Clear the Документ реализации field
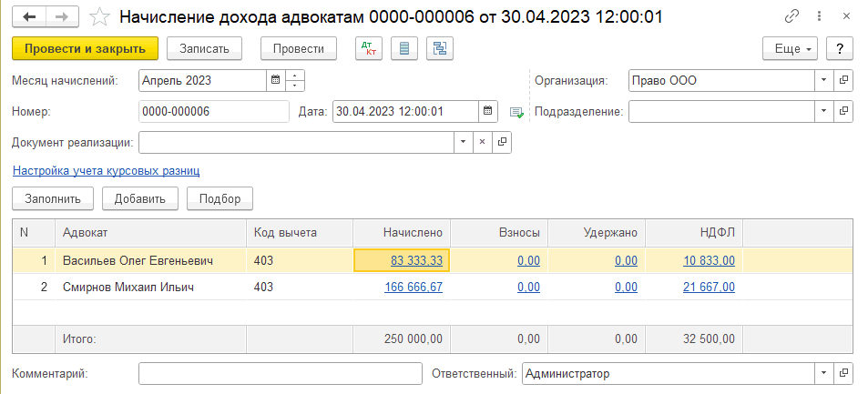 coord(483,142)
